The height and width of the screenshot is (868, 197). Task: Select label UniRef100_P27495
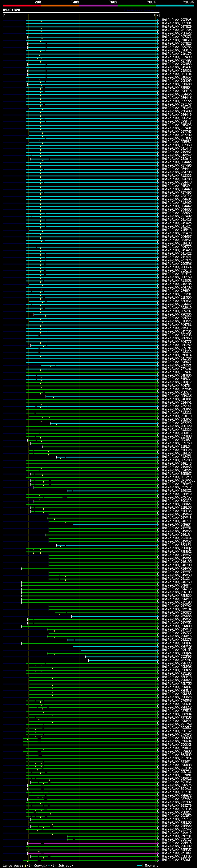point(176,61)
